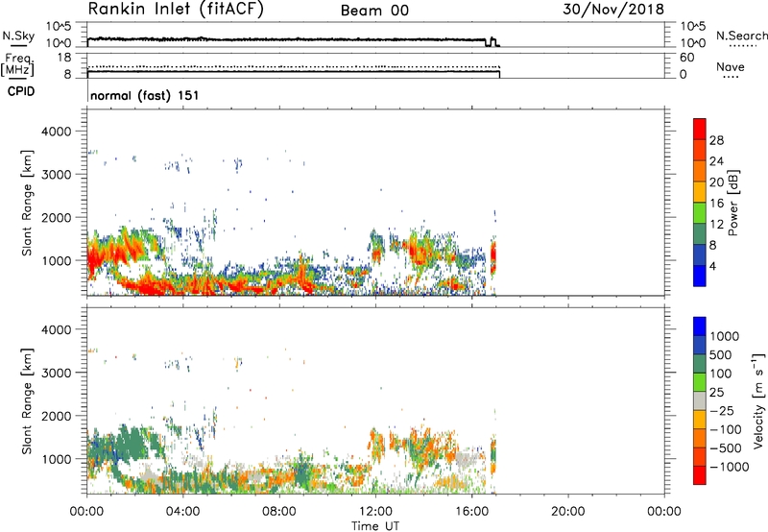Screen dimensions: 768x532
Task: Click the '18' frequency axis tick
Action: pyautogui.click(x=64, y=58)
